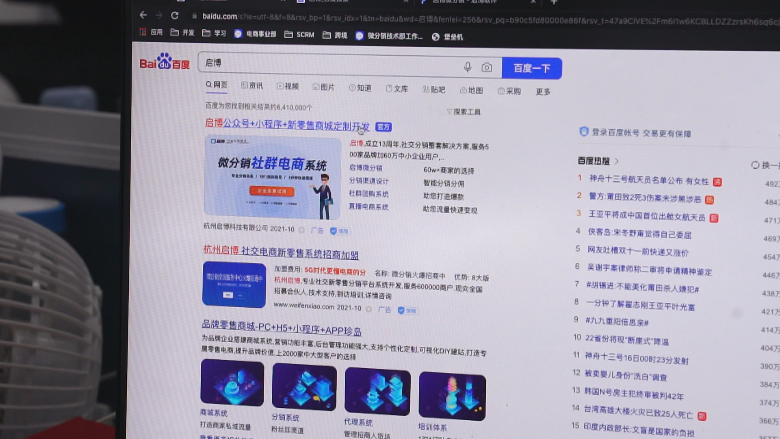
Task: Switch to the 视频 tab
Action: (288, 87)
